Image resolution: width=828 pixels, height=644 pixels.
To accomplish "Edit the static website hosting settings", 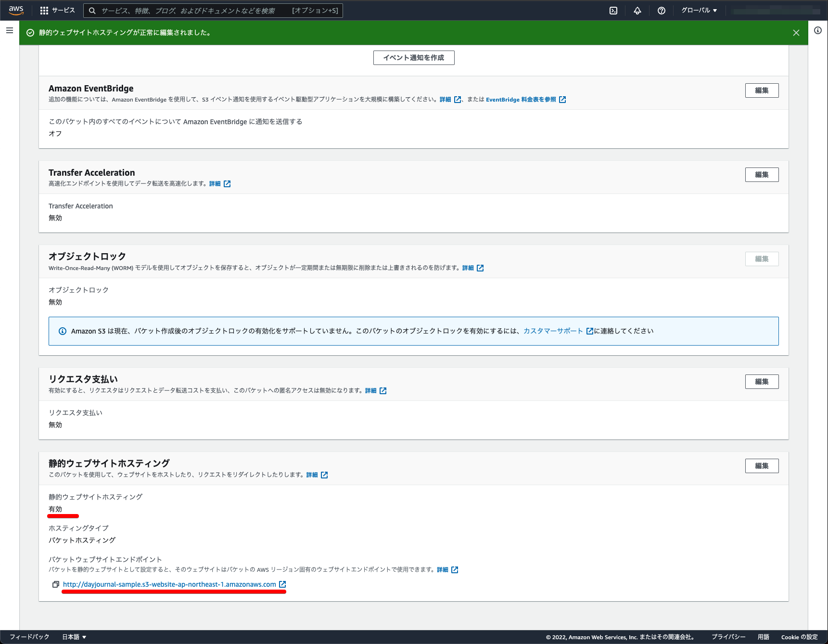I will pos(762,466).
